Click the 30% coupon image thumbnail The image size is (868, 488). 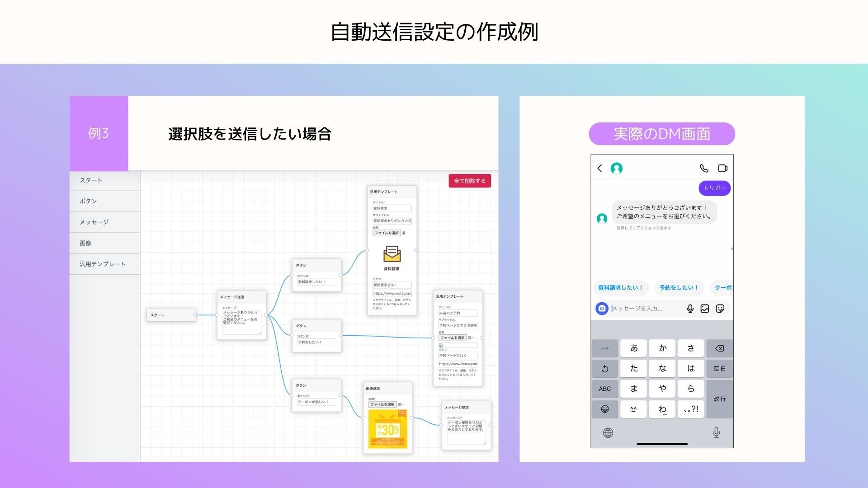pyautogui.click(x=387, y=429)
